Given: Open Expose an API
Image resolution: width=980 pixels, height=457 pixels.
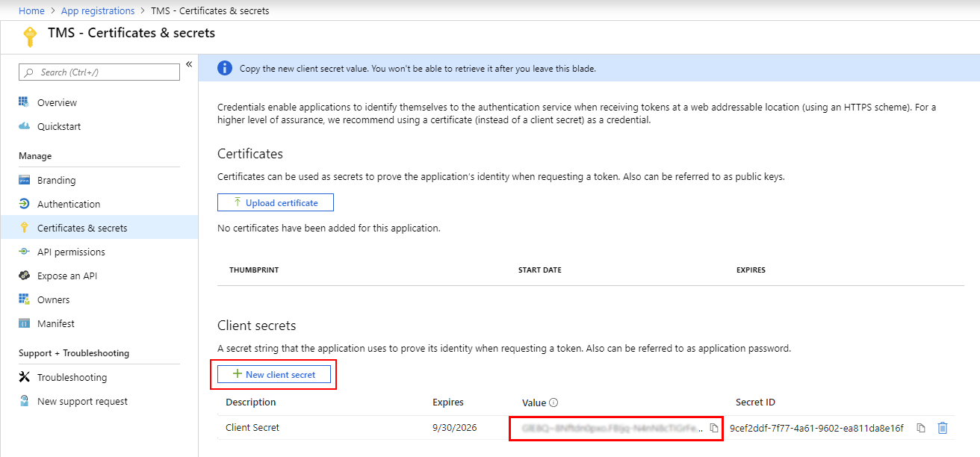Looking at the screenshot, I should [x=66, y=276].
